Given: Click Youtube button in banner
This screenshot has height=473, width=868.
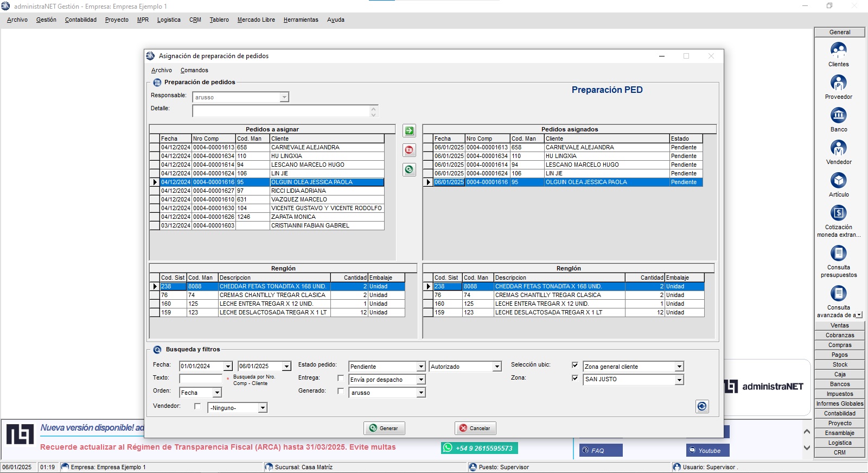Looking at the screenshot, I should [x=708, y=450].
